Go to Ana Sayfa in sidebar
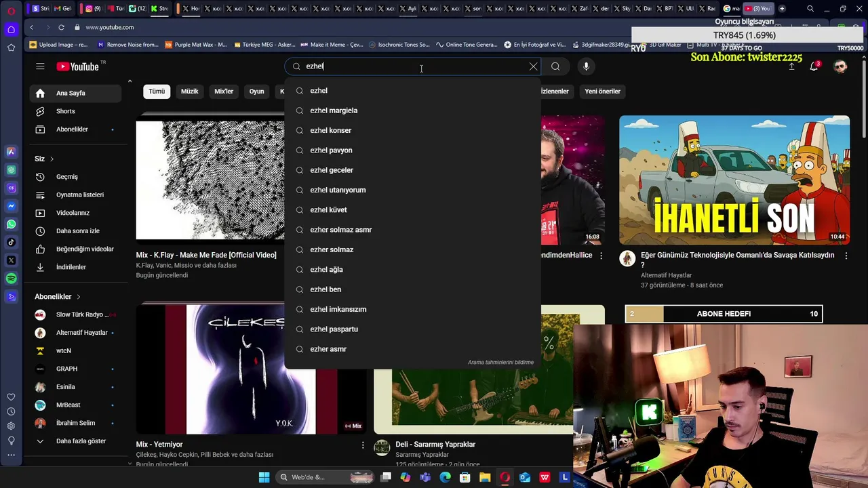Image resolution: width=868 pixels, height=488 pixels. coord(75,93)
